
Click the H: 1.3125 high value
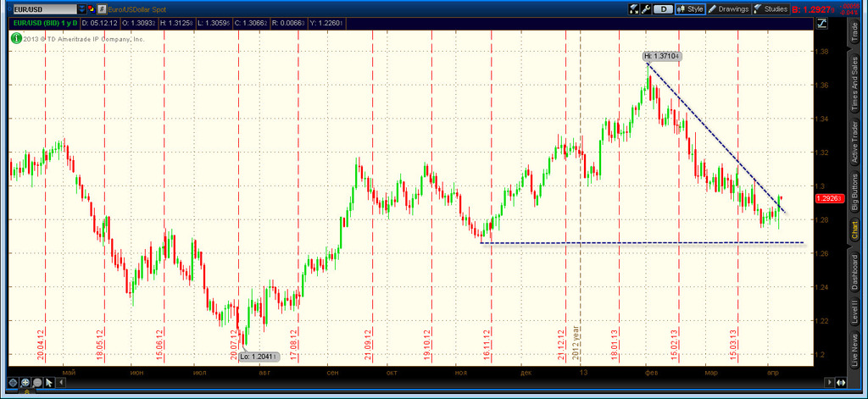point(176,23)
